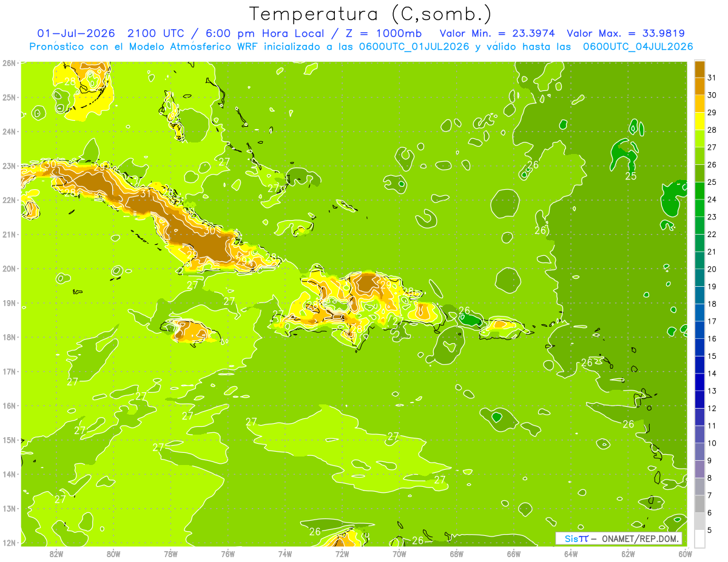Click the color scale's 17 value label

click(712, 321)
